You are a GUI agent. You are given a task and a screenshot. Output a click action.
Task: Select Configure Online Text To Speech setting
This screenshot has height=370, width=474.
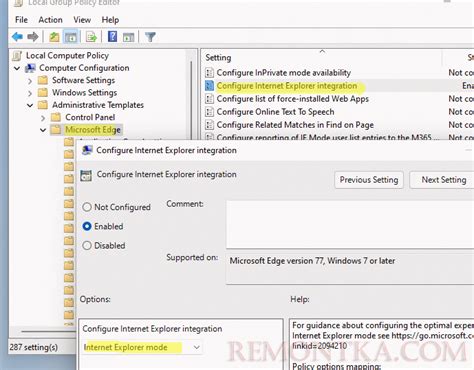[x=275, y=112]
